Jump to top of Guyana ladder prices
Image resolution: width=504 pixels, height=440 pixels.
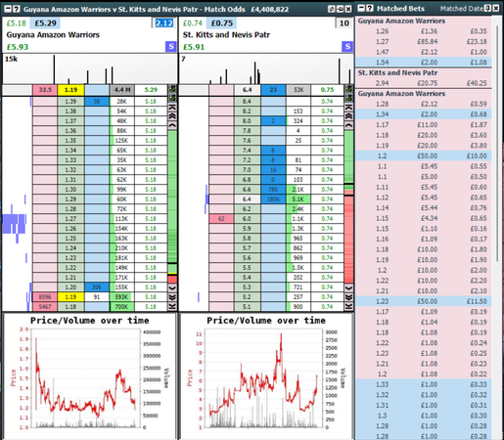coord(172,108)
